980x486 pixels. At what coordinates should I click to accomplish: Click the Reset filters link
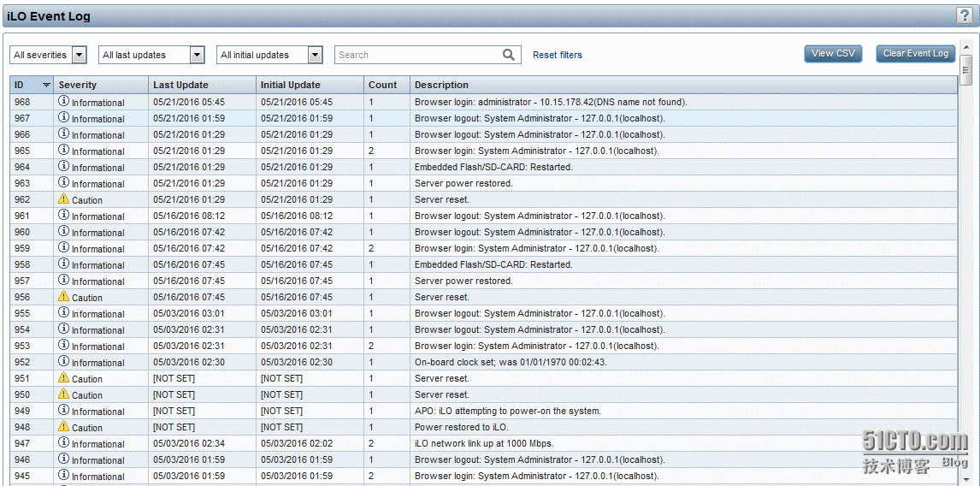coord(558,55)
